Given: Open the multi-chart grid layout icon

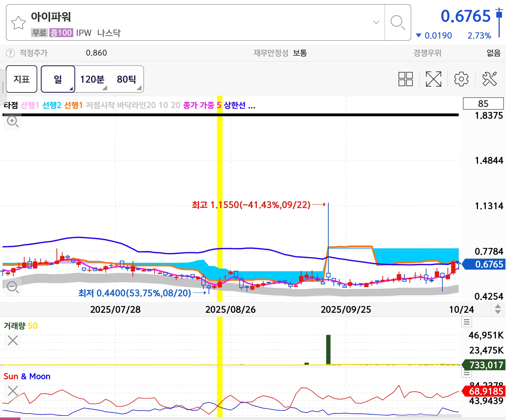Looking at the screenshot, I should tap(406, 79).
